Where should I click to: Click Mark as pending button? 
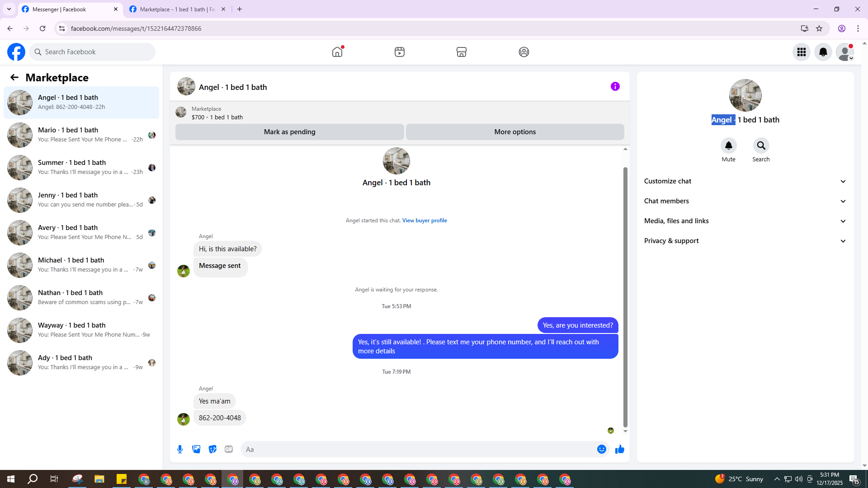coord(289,132)
